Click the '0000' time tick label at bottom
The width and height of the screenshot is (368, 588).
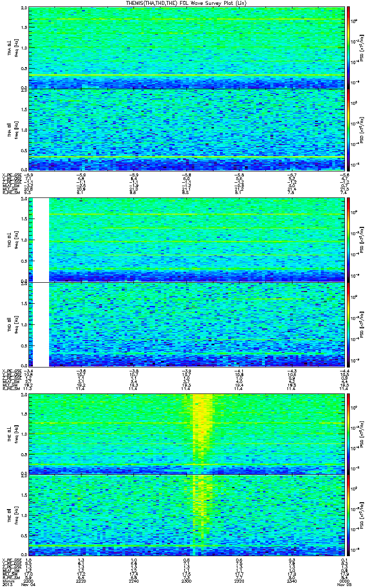(x=343, y=580)
